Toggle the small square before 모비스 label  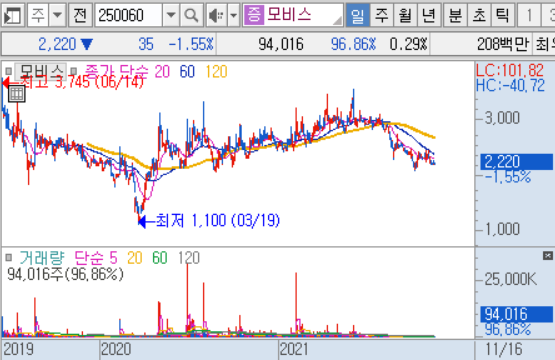point(9,72)
